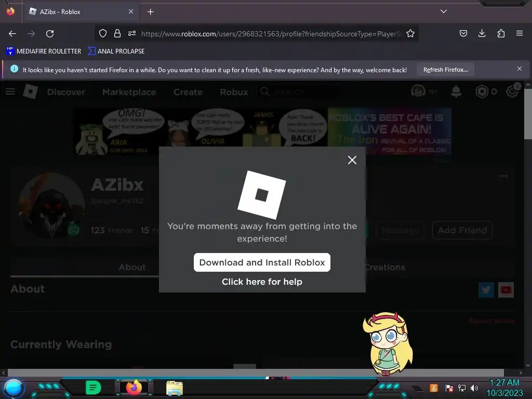The image size is (532, 399).
Task: Open the Roblox hamburger navigation menu
Action: click(x=10, y=91)
